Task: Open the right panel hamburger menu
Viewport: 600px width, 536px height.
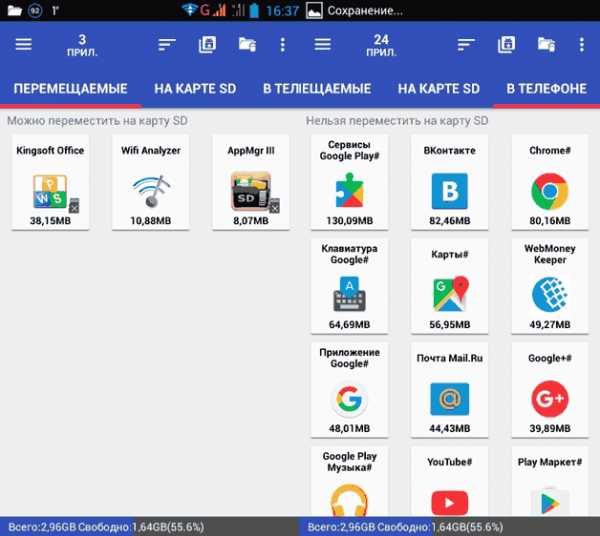Action: 323,44
